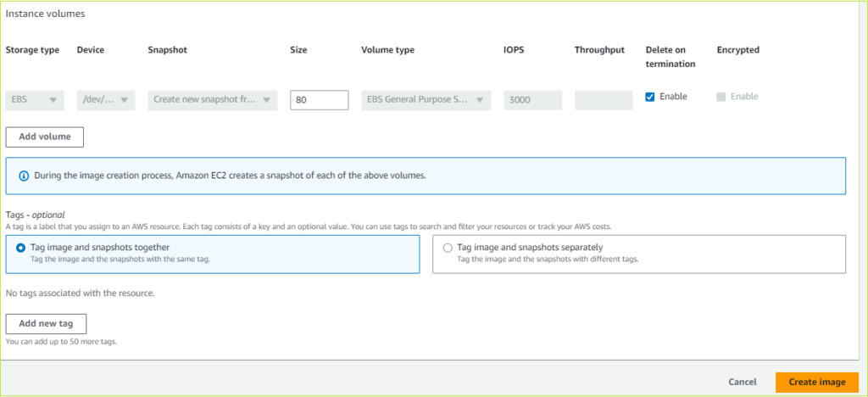Click the Size field showing 80
868x397 pixels.
320,100
